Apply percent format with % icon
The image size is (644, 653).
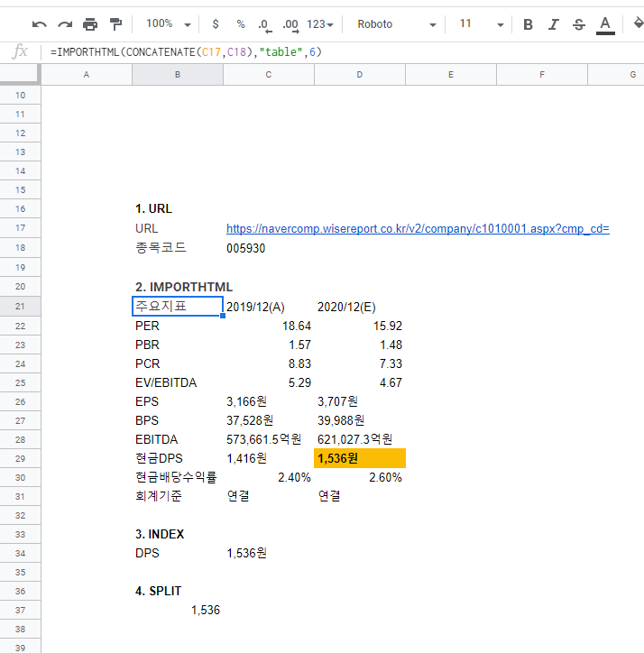(240, 24)
